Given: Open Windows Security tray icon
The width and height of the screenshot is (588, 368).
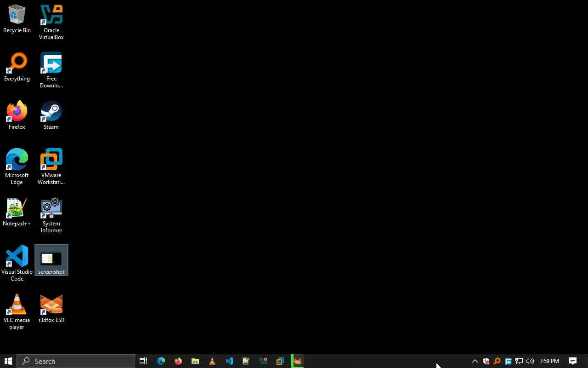Looking at the screenshot, I should tap(486, 361).
